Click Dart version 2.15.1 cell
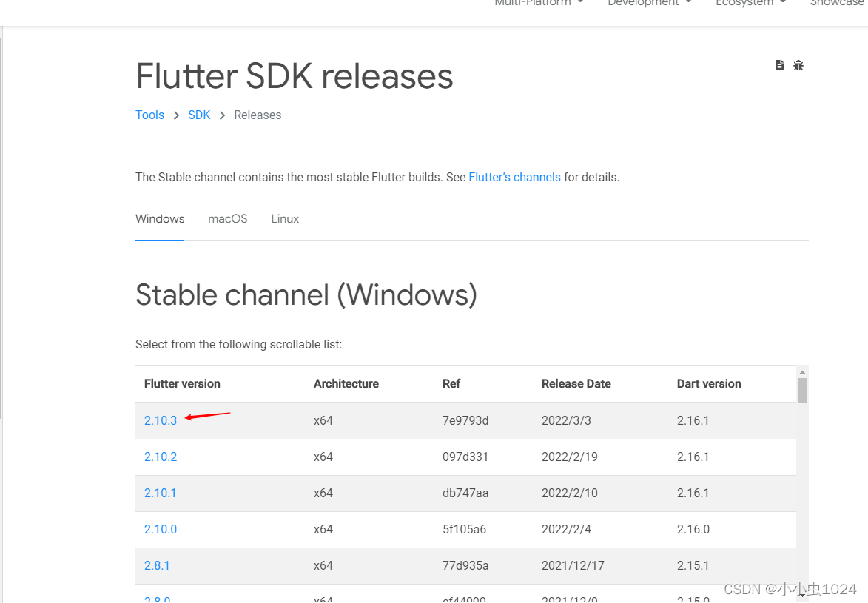The width and height of the screenshot is (868, 603). 693,565
